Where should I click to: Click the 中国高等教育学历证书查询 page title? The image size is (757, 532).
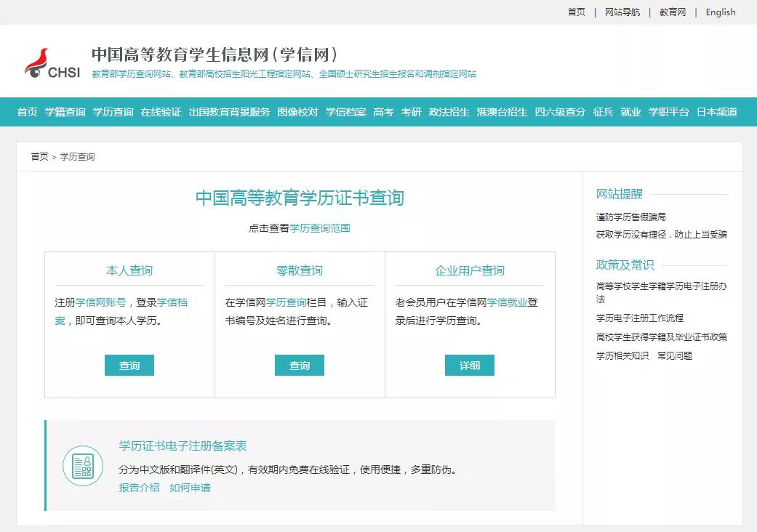coord(300,198)
